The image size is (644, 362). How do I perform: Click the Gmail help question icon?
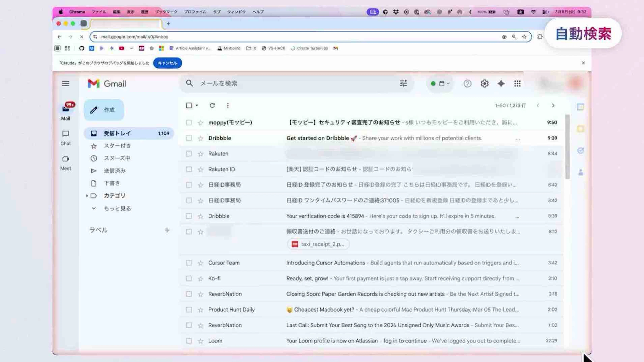pos(467,83)
